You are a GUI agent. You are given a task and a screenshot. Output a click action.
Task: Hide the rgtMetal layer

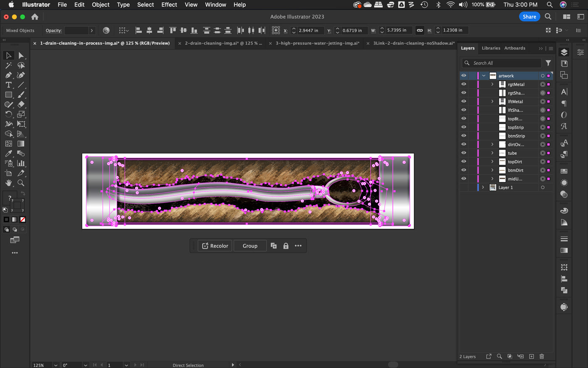click(464, 84)
